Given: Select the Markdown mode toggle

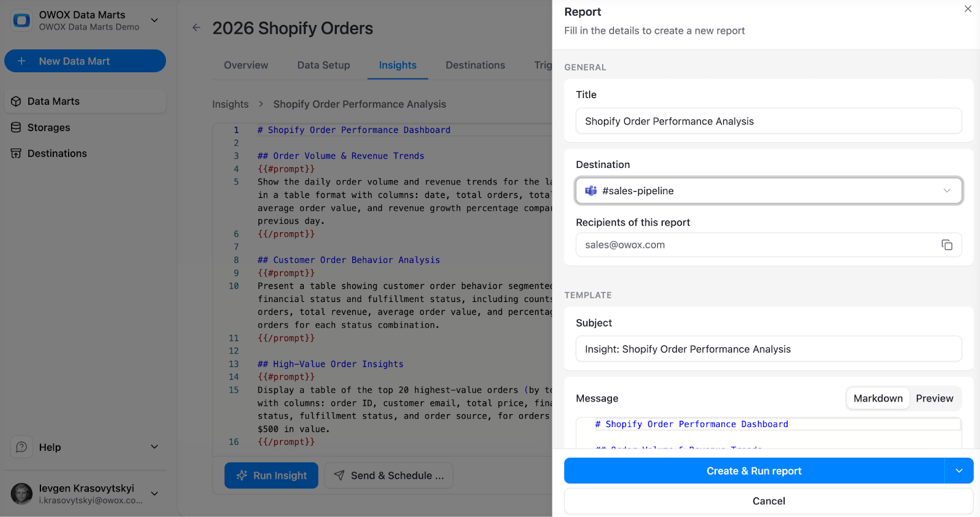Looking at the screenshot, I should [877, 398].
